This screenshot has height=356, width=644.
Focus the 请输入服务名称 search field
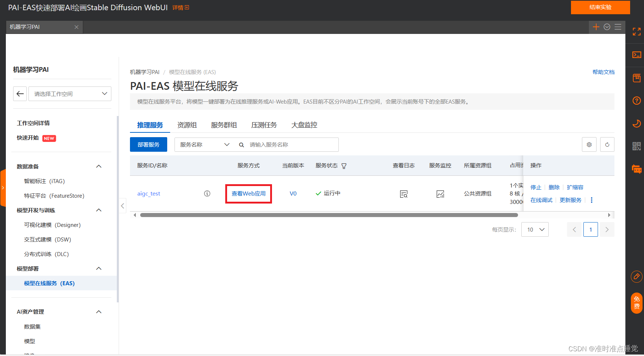pos(292,145)
